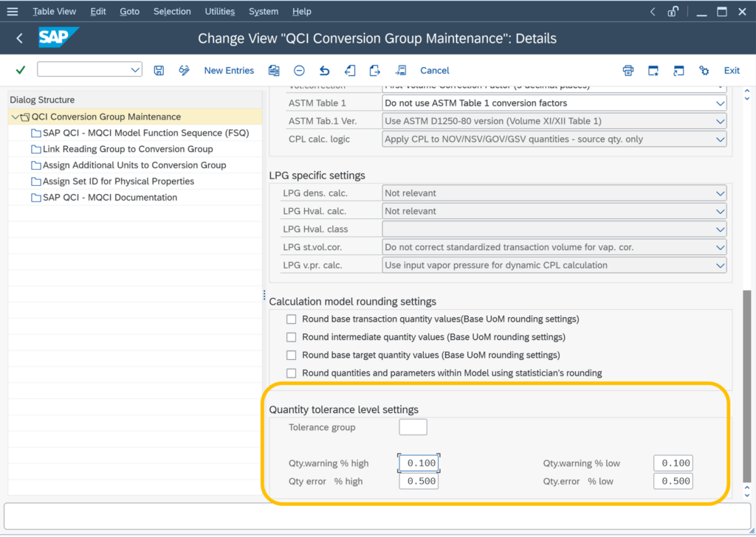Click the Qty.warning % high field
The height and width of the screenshot is (537, 756).
point(419,462)
